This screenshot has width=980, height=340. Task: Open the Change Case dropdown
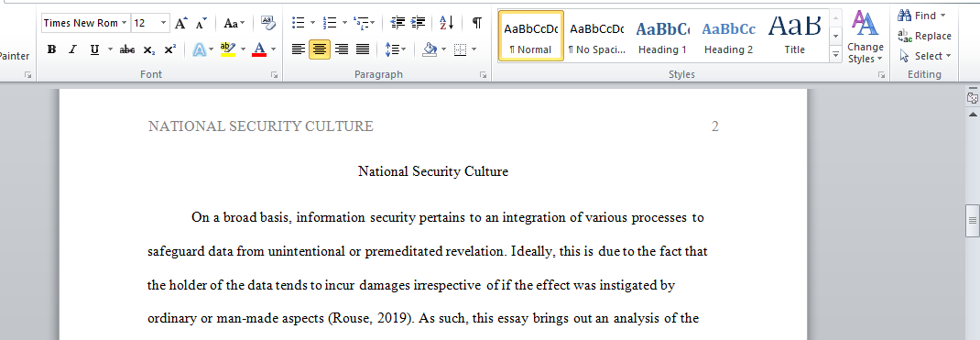[x=234, y=24]
